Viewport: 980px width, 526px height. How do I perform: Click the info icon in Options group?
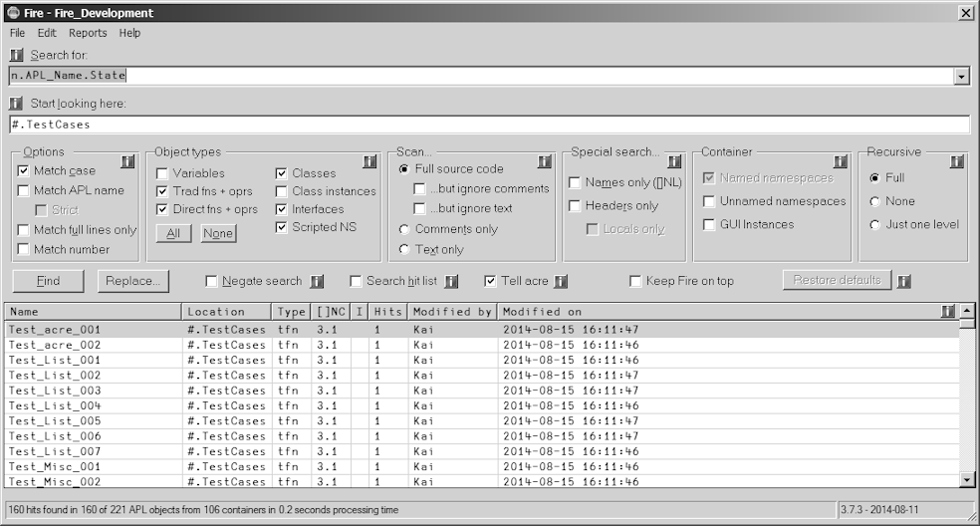click(127, 162)
